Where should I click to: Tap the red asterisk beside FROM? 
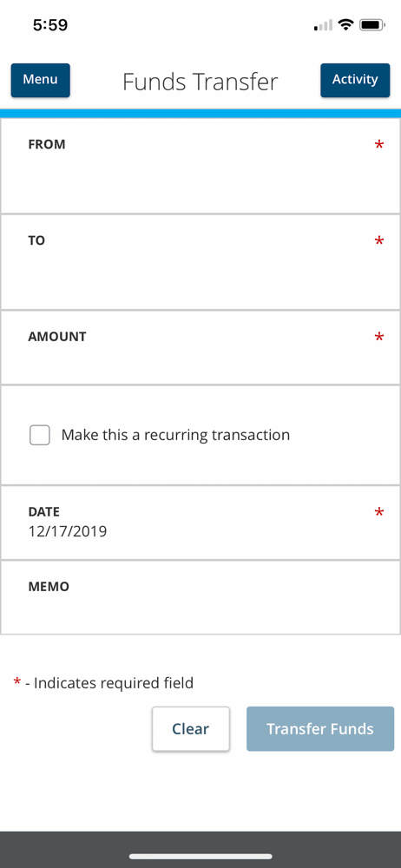coord(378,145)
